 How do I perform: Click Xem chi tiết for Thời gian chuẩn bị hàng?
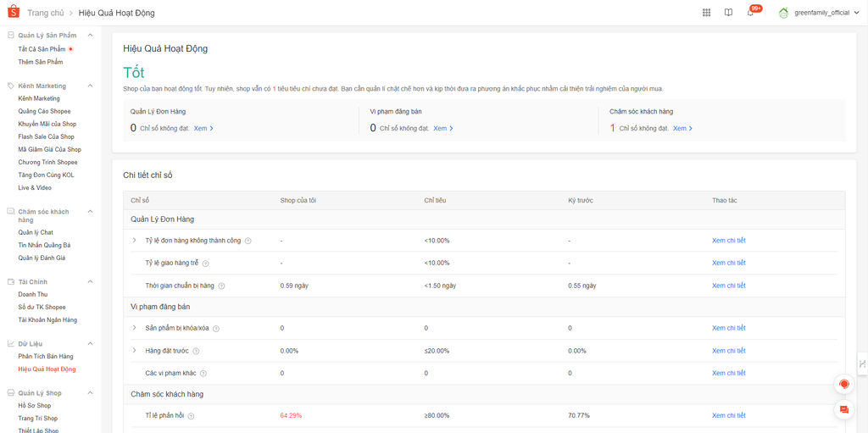(x=728, y=286)
